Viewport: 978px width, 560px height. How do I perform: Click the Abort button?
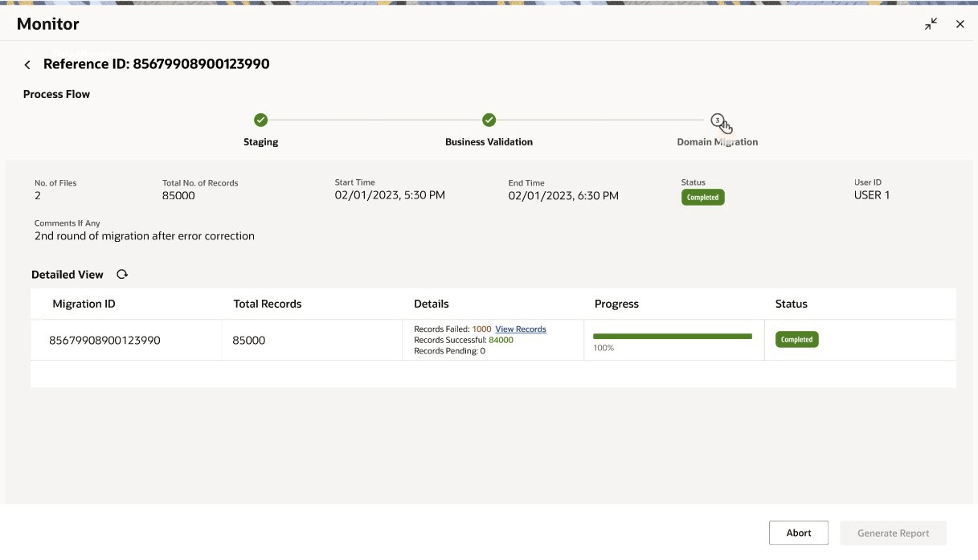(799, 533)
